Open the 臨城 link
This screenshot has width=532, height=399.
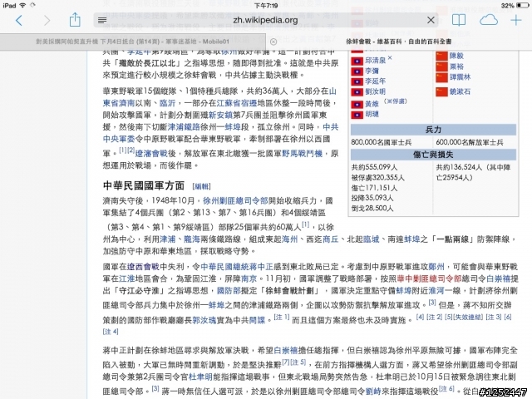371,239
